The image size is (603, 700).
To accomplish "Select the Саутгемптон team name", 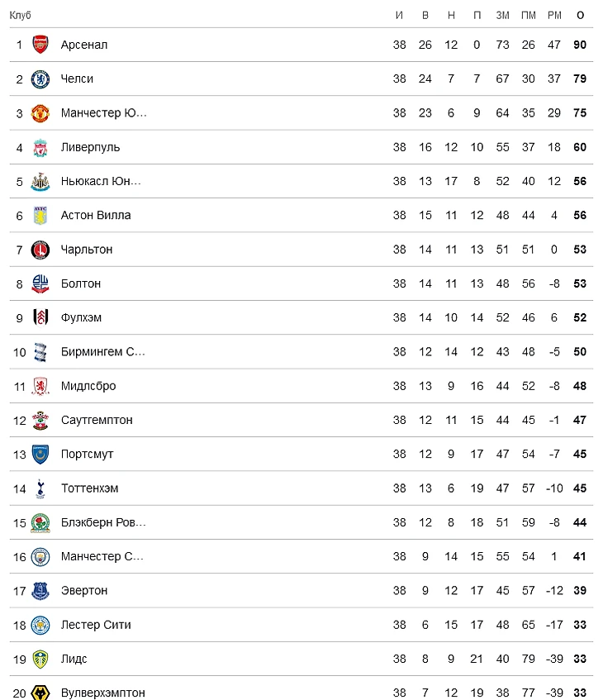I will click(x=97, y=420).
